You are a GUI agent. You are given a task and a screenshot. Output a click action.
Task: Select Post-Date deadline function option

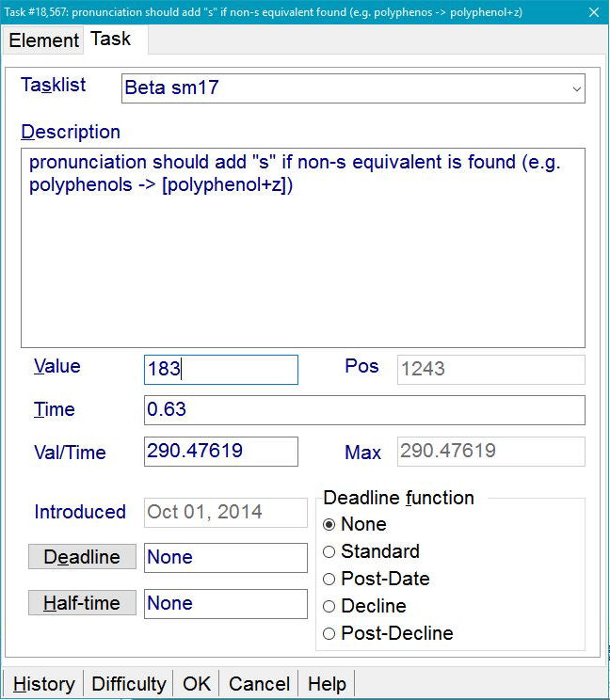329,580
